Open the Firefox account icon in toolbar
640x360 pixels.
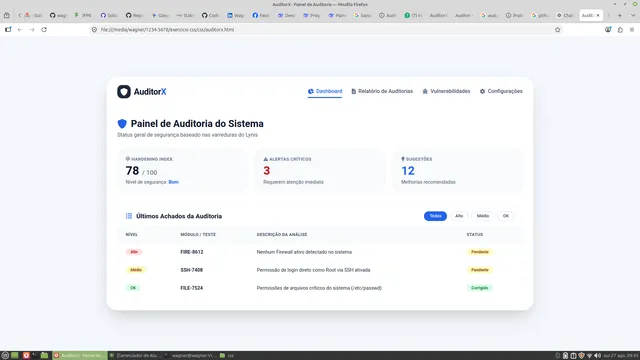point(608,29)
